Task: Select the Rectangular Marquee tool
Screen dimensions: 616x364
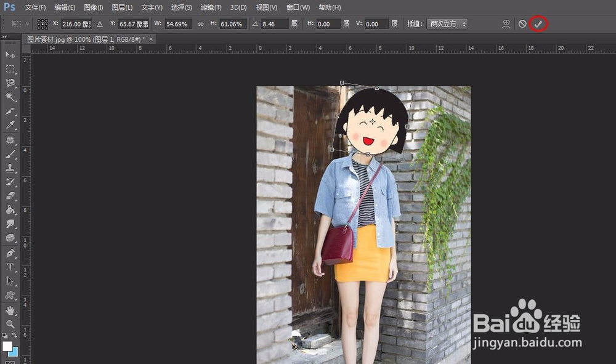Action: pos(10,69)
